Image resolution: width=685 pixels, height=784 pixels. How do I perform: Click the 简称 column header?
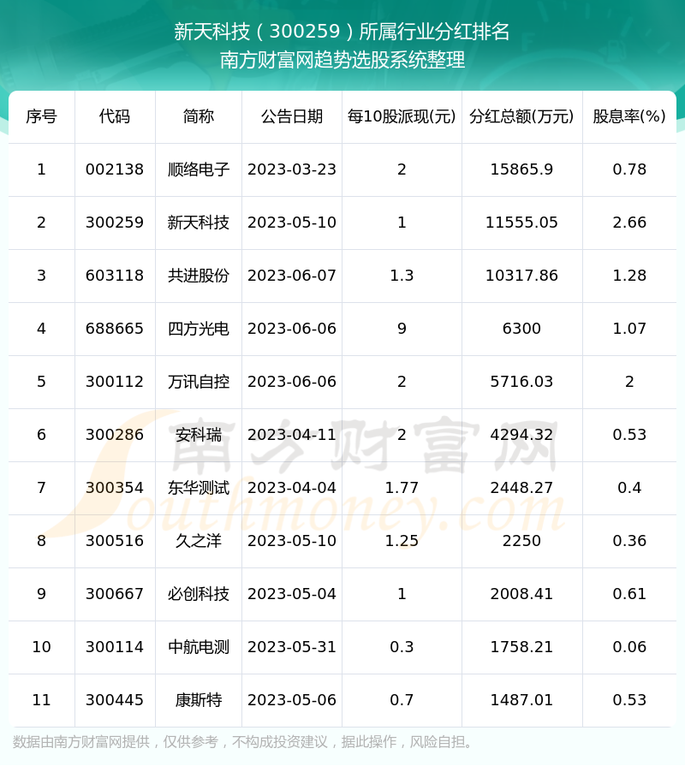point(198,116)
